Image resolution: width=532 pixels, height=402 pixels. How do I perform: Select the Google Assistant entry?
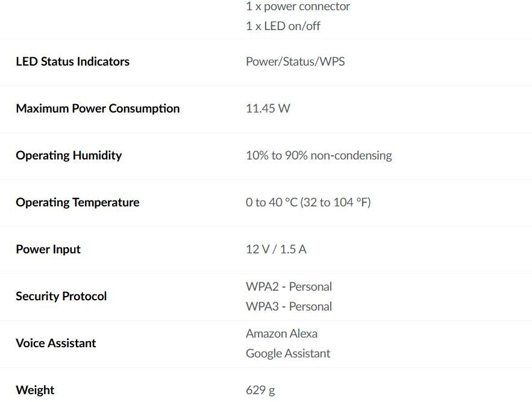click(x=288, y=353)
